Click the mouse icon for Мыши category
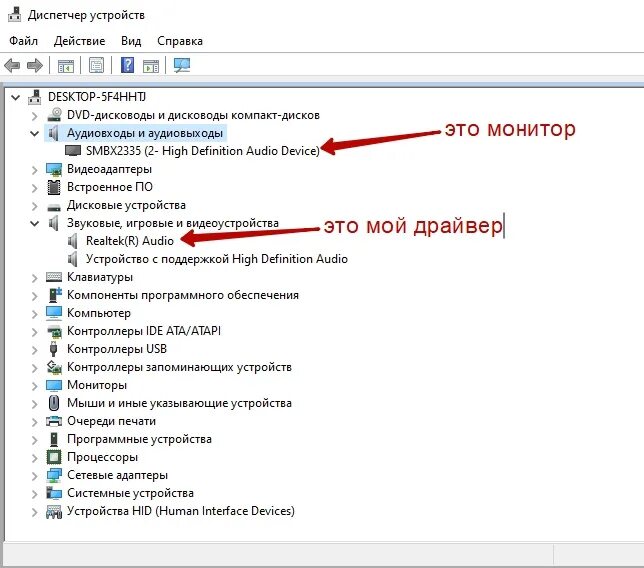Image resolution: width=644 pixels, height=568 pixels. 54,403
